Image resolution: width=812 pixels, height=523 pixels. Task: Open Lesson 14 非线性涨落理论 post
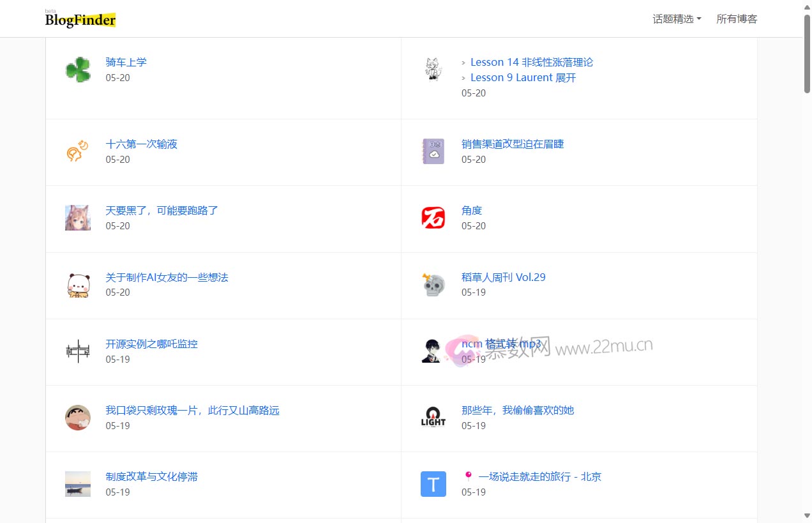pyautogui.click(x=531, y=62)
